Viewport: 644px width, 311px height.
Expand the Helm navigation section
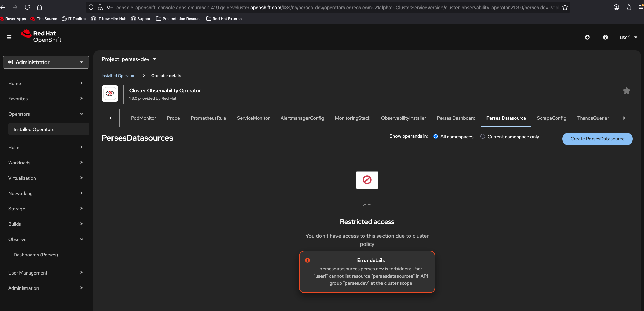point(46,147)
